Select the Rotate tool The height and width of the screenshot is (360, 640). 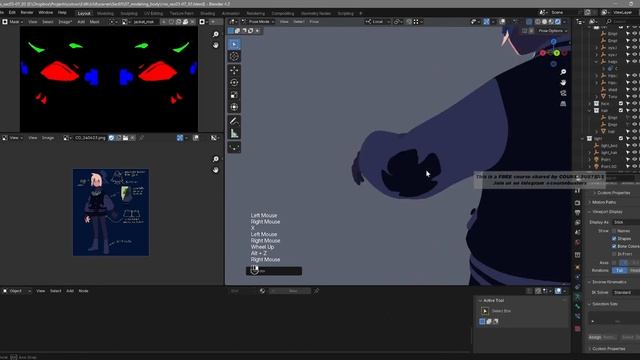(x=234, y=82)
